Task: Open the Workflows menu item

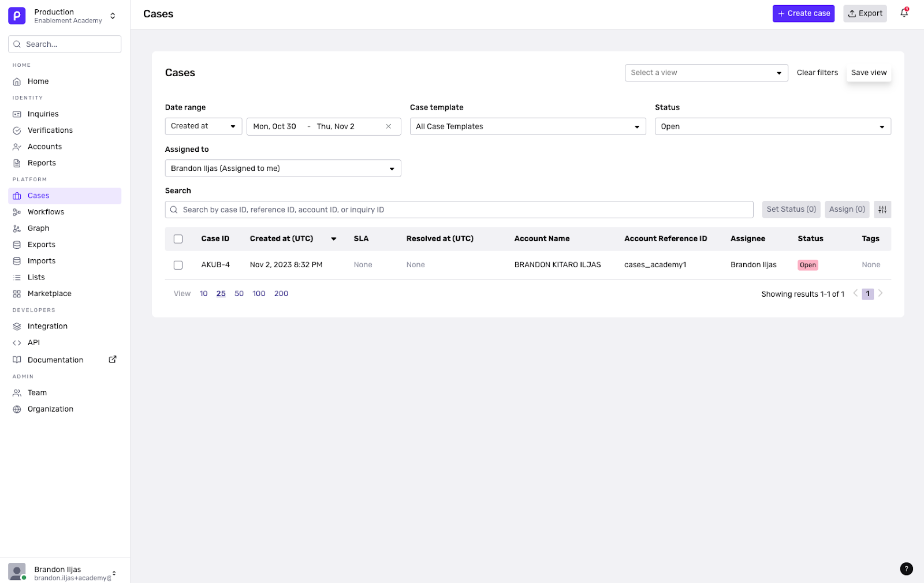Action: coord(65,212)
